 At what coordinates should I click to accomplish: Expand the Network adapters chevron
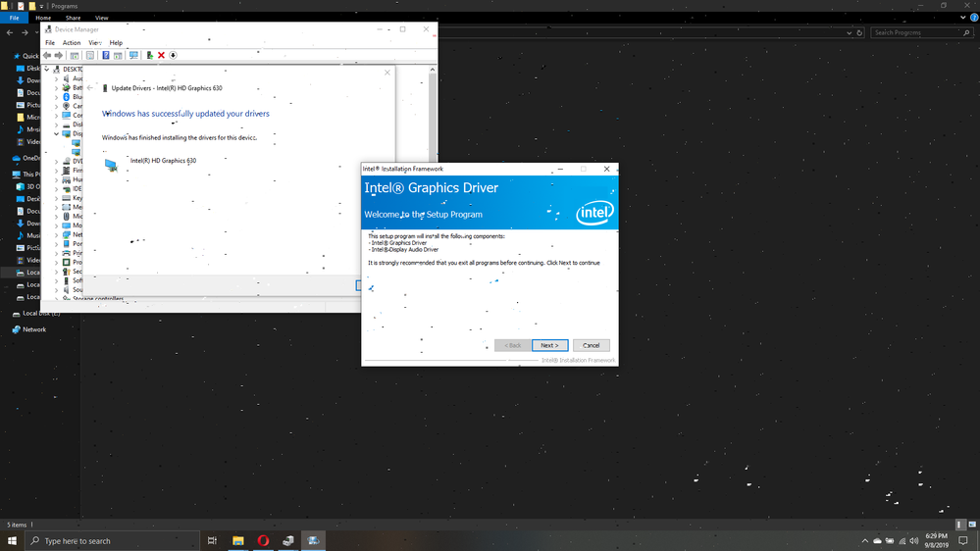pos(56,235)
